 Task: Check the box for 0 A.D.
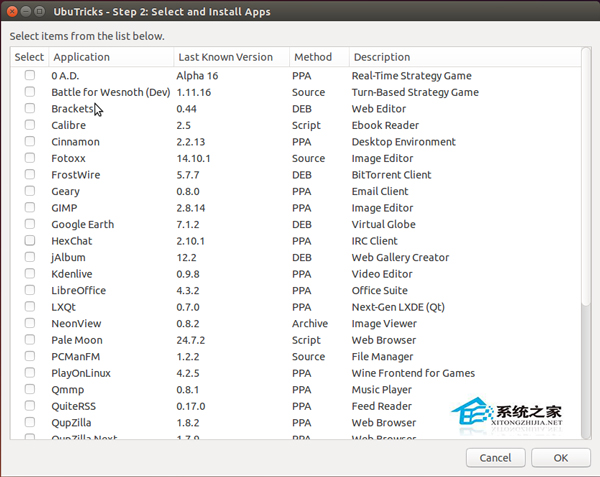[x=30, y=76]
